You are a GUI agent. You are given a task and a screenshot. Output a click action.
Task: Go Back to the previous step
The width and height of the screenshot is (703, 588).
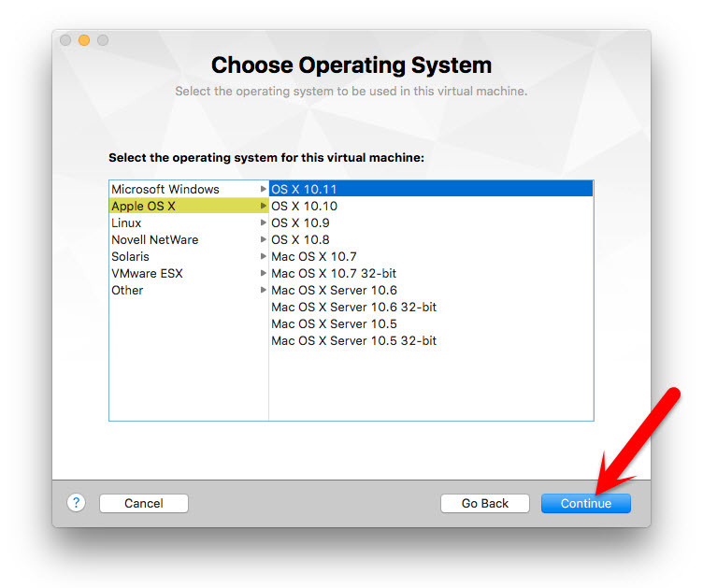click(x=484, y=503)
